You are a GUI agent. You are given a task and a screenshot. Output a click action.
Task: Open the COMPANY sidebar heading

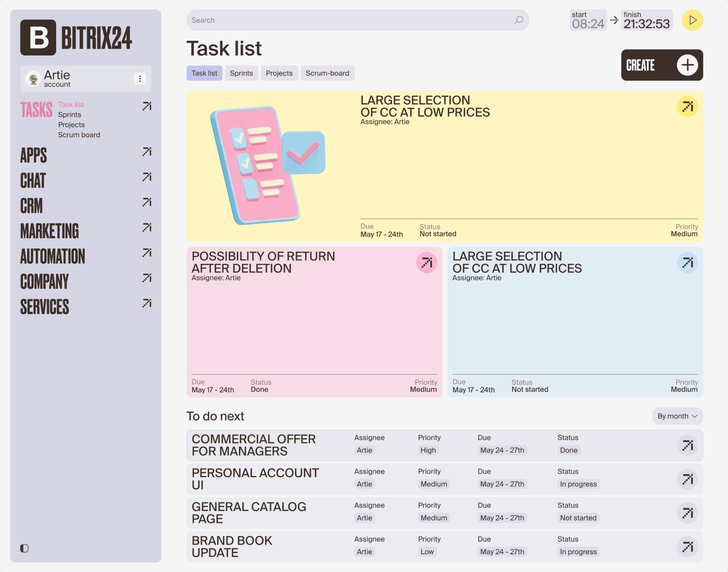pyautogui.click(x=45, y=281)
